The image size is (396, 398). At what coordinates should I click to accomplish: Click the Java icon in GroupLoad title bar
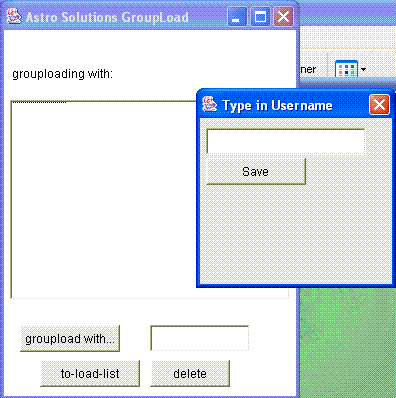(14, 17)
